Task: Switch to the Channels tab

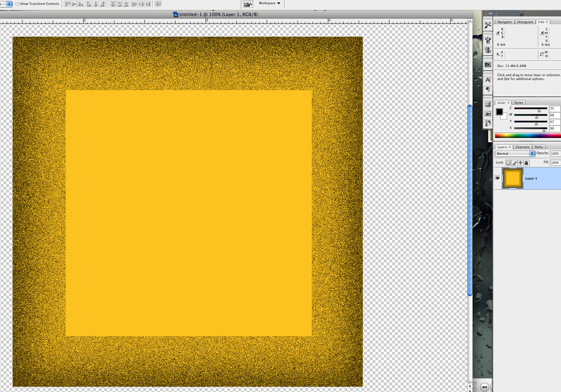Action: point(522,147)
